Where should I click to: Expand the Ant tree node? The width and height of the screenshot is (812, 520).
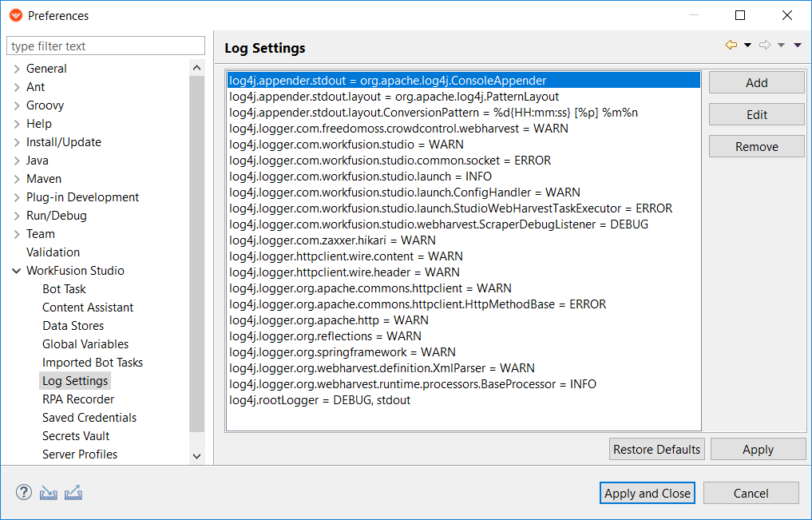pos(17,87)
